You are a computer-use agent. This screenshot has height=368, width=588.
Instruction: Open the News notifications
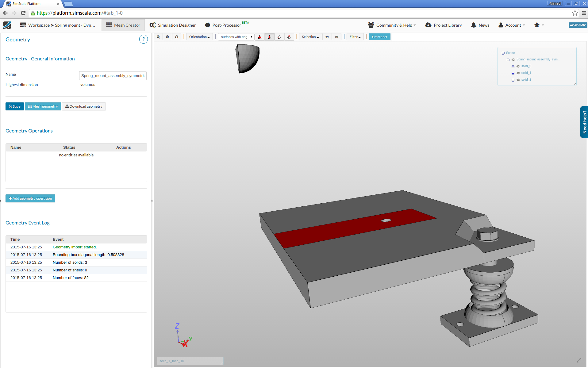[x=480, y=25]
